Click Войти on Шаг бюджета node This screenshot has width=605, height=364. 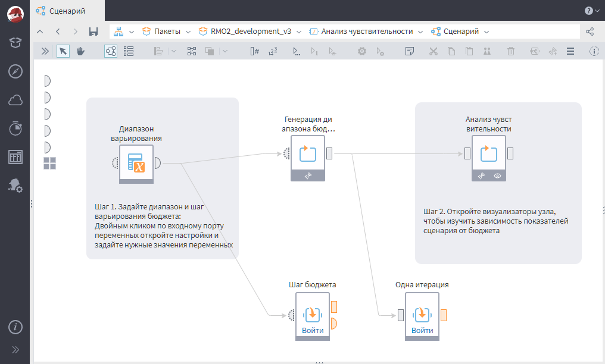313,331
